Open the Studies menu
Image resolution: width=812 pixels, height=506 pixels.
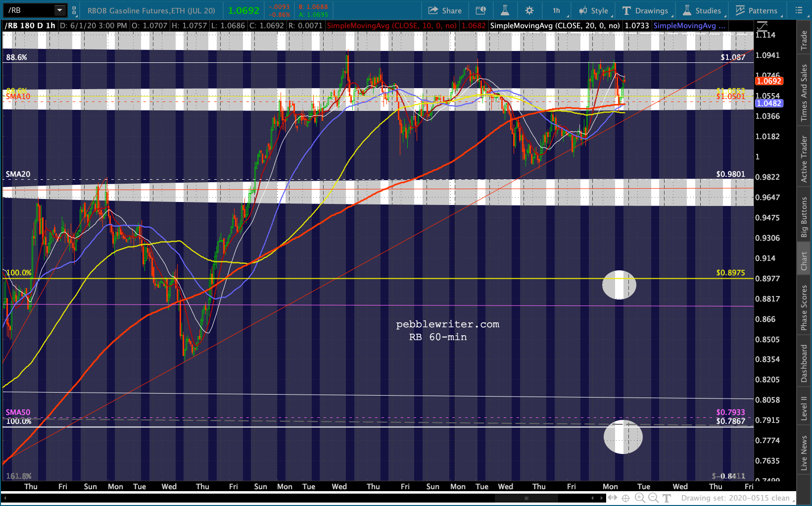(702, 10)
